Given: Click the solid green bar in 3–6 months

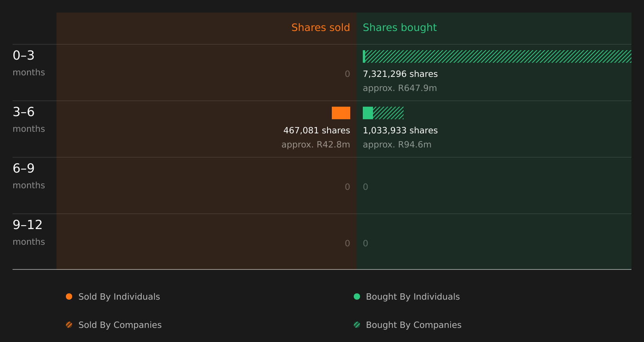Looking at the screenshot, I should (368, 113).
